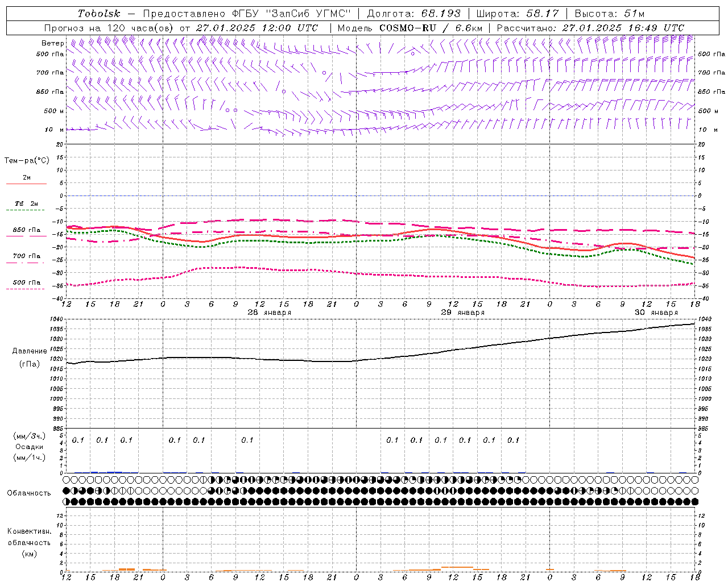Viewport: 728px width, 582px height.
Task: Select the "Предоставлено ФГБУ ЗапСиб УГМС" header text
Action: [247, 14]
